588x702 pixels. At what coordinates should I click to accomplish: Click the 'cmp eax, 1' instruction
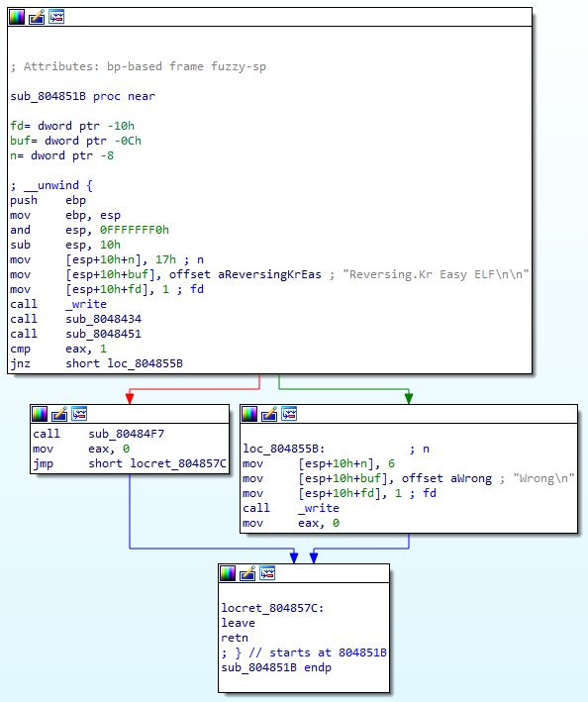(x=58, y=349)
